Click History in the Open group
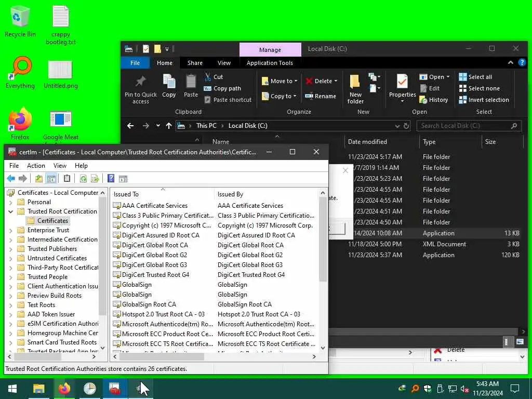The width and height of the screenshot is (532, 399). click(x=434, y=100)
